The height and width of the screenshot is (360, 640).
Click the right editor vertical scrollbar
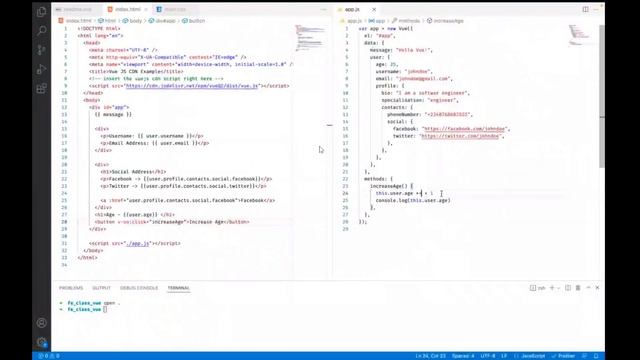[602, 96]
